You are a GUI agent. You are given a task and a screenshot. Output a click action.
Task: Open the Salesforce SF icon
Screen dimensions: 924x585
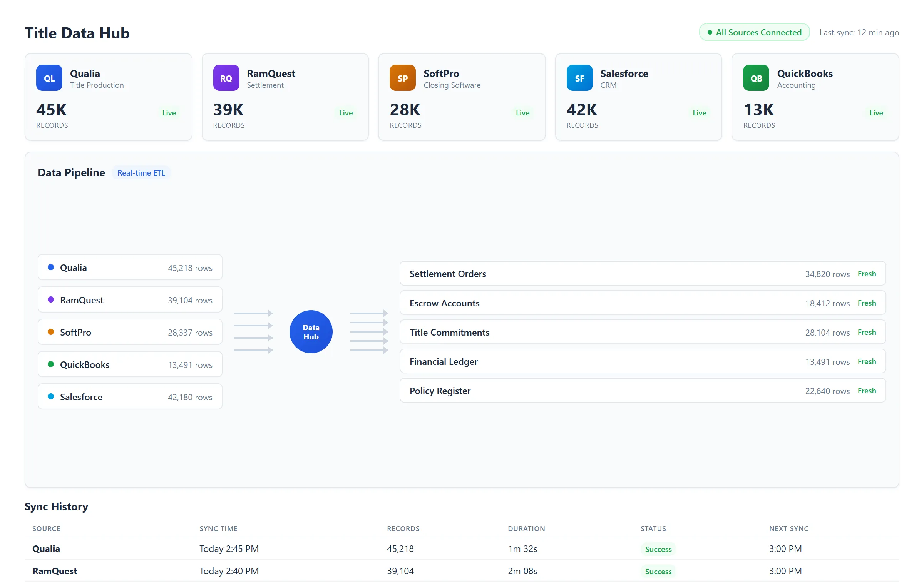(x=579, y=78)
